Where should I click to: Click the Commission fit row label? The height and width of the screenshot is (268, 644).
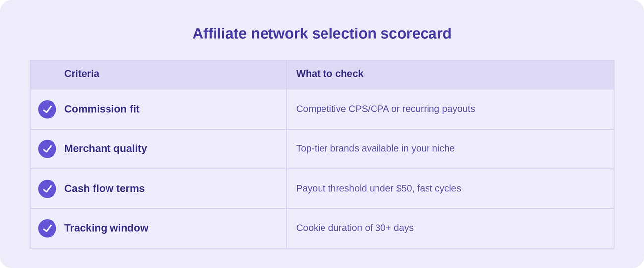102,109
